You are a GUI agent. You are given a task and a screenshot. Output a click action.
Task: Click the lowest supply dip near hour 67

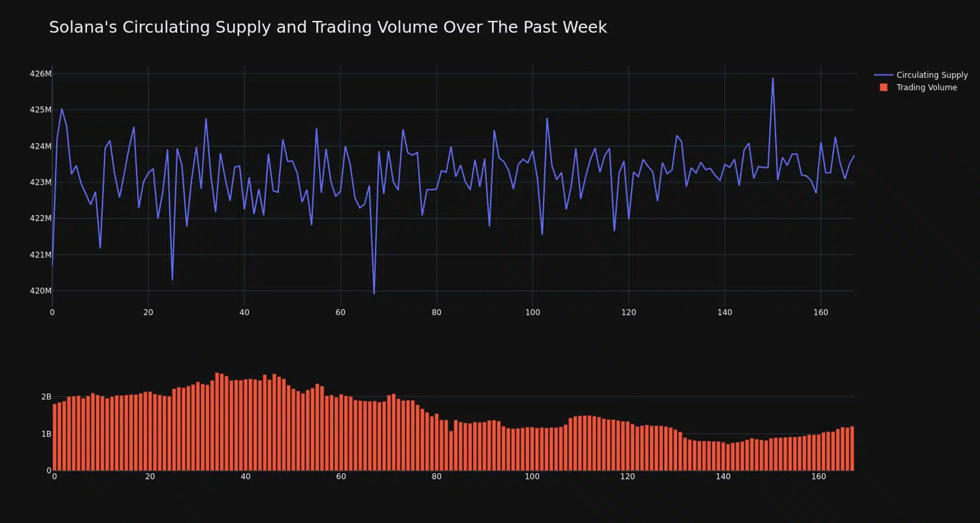374,293
